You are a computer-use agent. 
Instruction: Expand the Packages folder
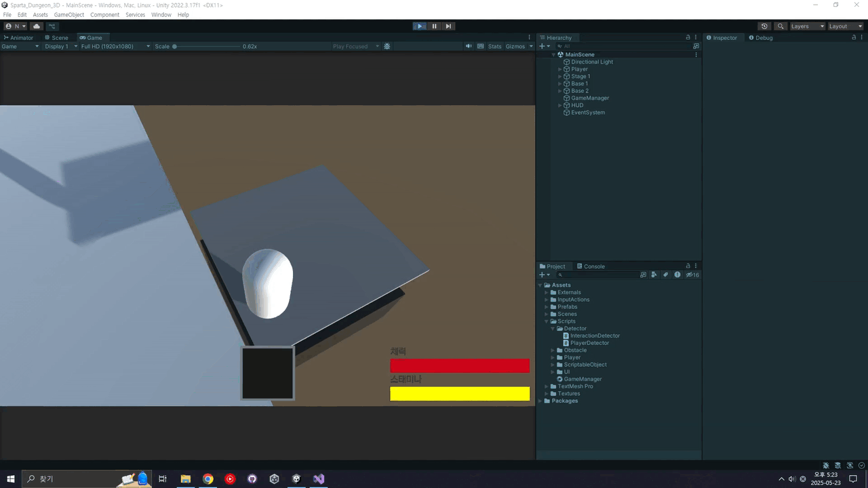(x=540, y=401)
